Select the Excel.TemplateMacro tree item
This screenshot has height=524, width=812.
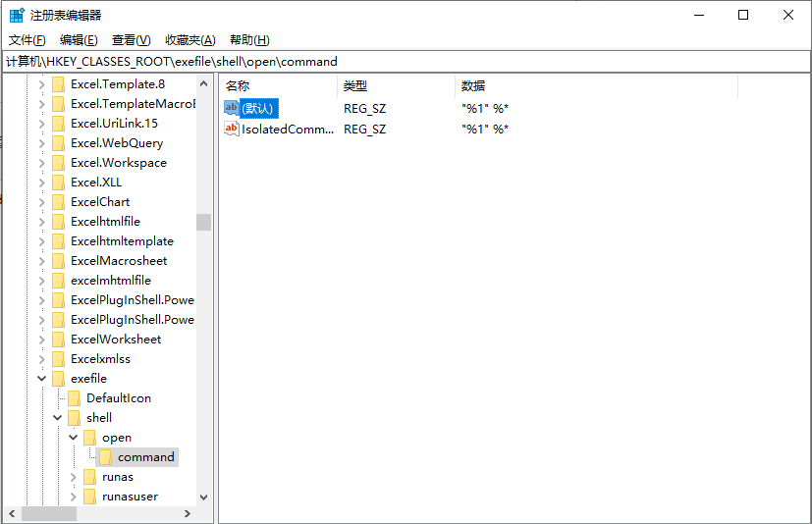[x=134, y=104]
